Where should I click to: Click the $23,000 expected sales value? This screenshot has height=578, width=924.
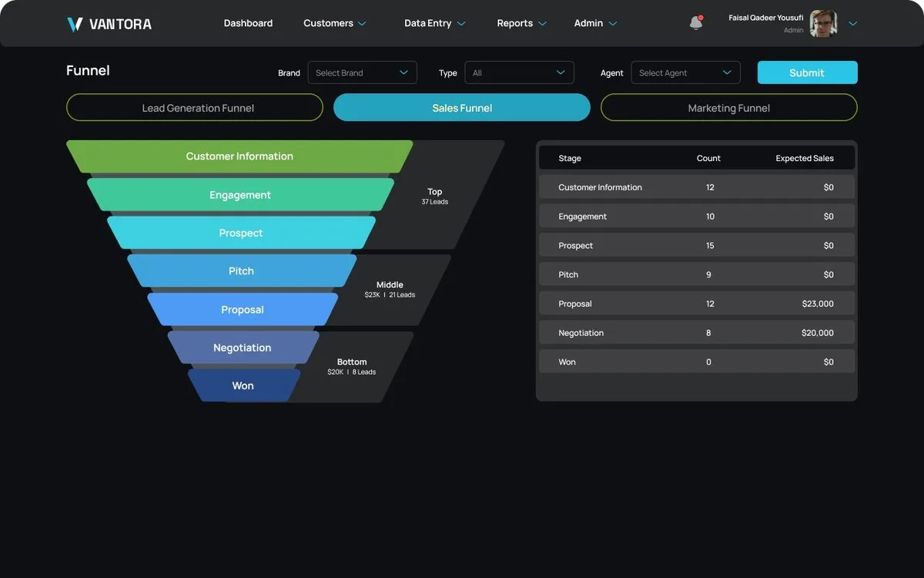click(x=818, y=304)
